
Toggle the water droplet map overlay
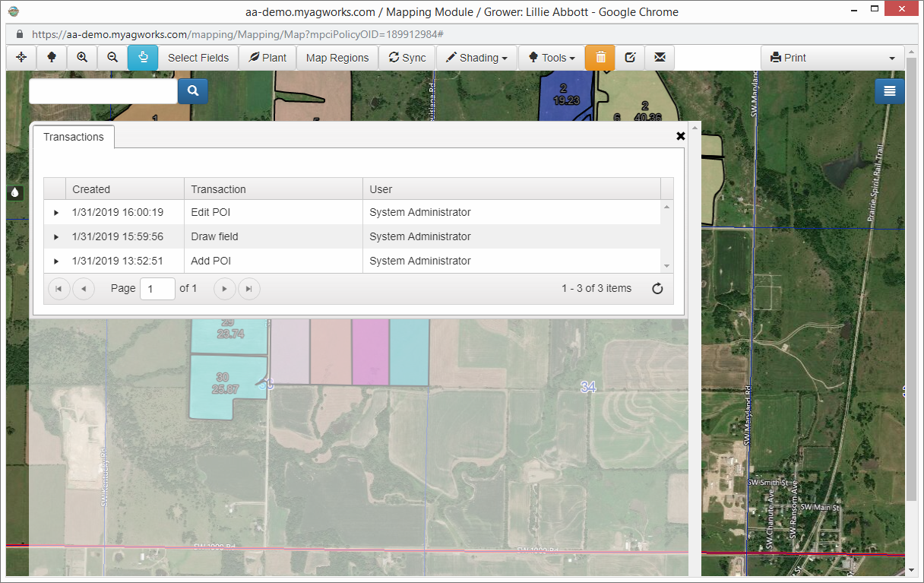click(x=15, y=192)
